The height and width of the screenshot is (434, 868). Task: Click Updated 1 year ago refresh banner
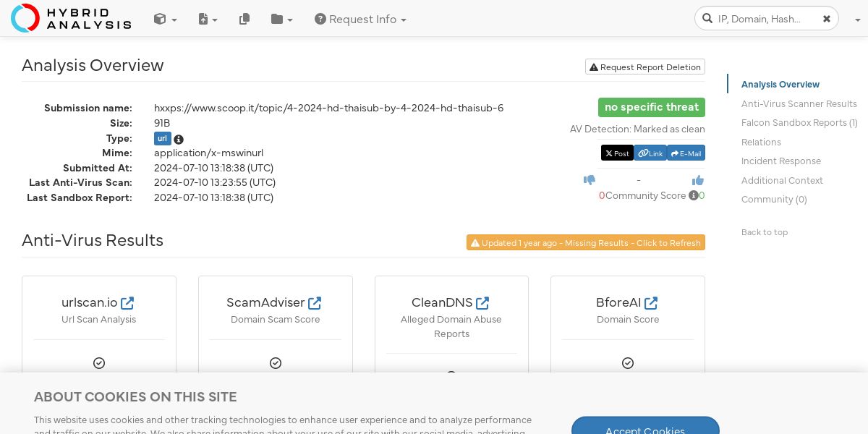[586, 242]
